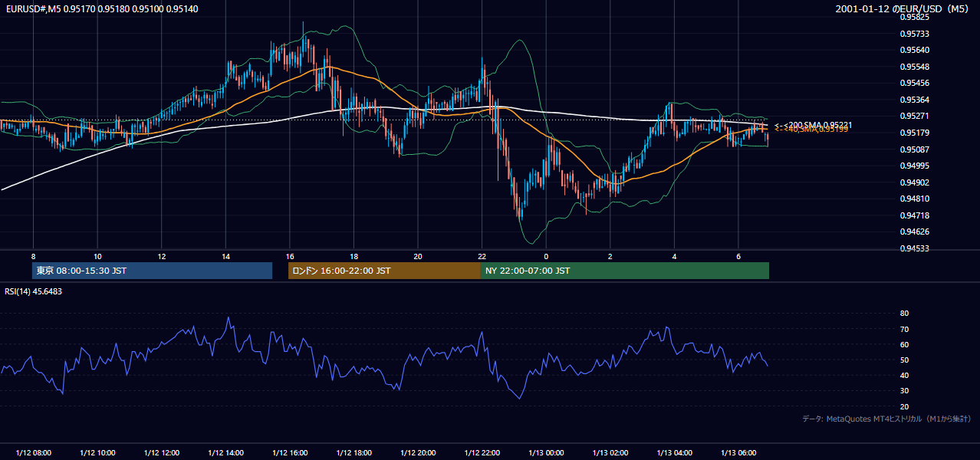The height and width of the screenshot is (460, 980).
Task: Click the 1/12 22:00 time label
Action: pos(482,452)
